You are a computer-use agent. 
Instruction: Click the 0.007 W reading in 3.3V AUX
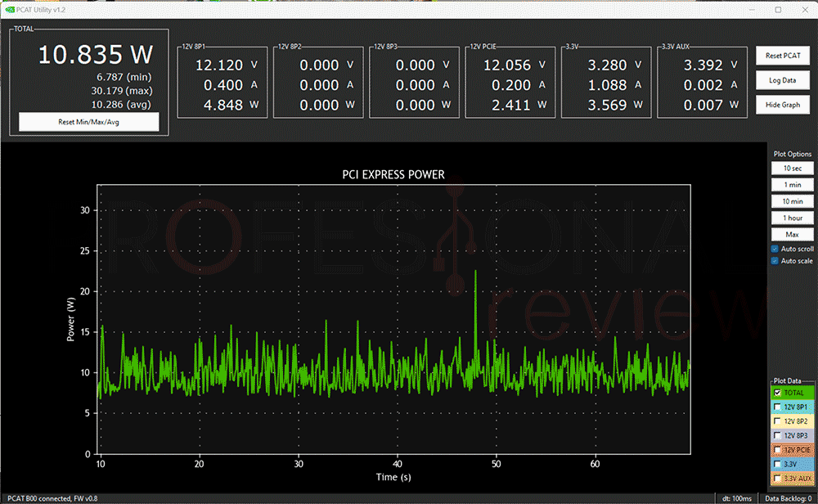tap(711, 105)
